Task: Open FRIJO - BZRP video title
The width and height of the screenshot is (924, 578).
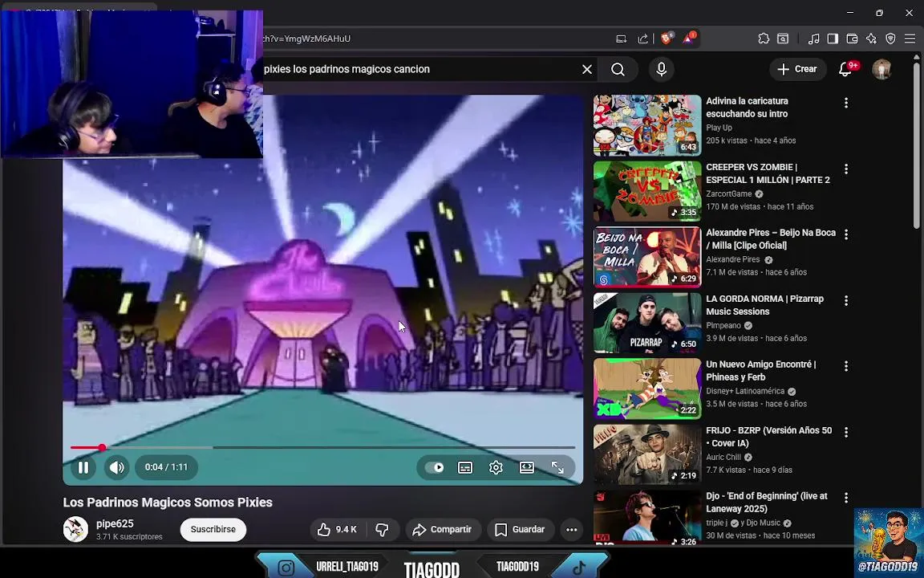Action: point(769,437)
